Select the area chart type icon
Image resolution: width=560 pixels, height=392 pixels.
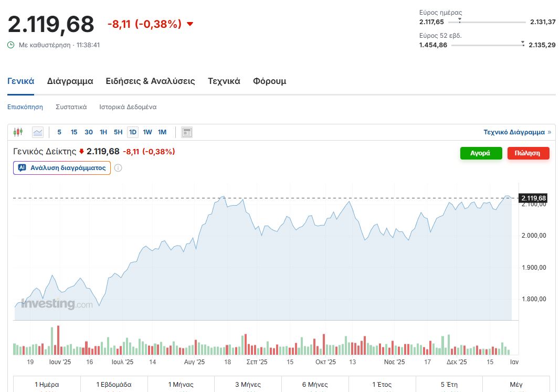click(38, 132)
